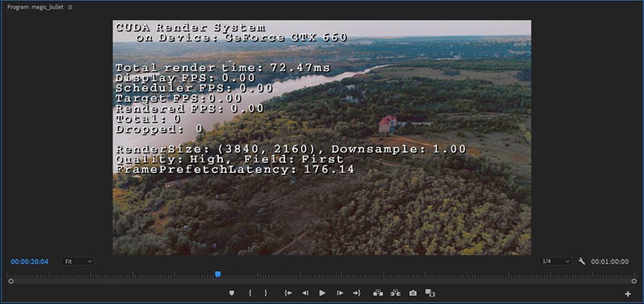This screenshot has height=304, width=644.
Task: Open the 1/4 playback resolution dropdown
Action: (x=556, y=261)
